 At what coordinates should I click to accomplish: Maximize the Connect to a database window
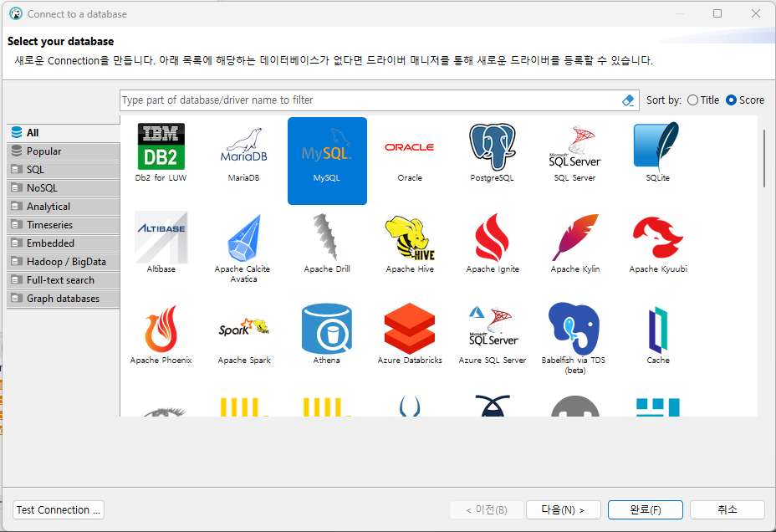[717, 13]
